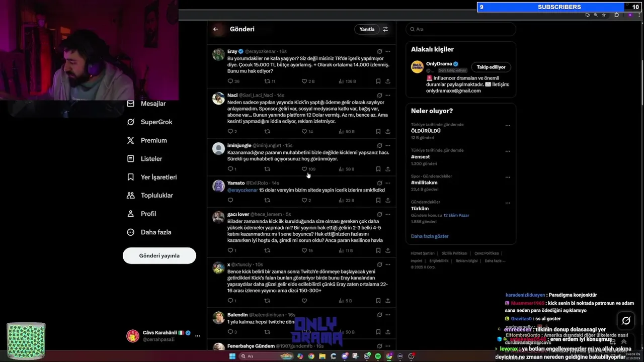Open Profil in the sidebar
Screen dimensions: 644x362
[x=141, y=214]
